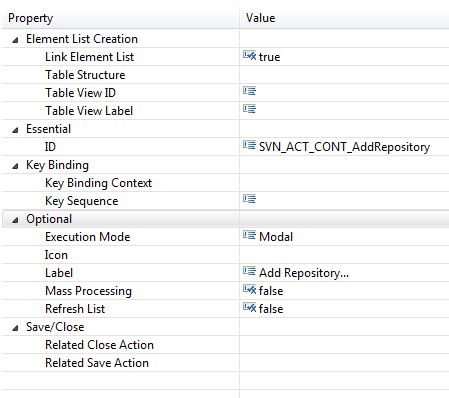Select the Link Element List property
Image resolution: width=449 pixels, height=398 pixels.
[89, 57]
